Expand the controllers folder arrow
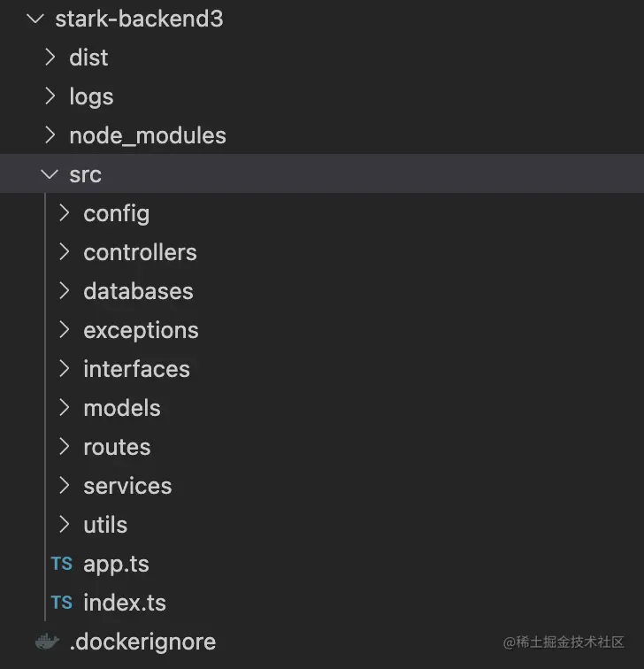 tap(65, 252)
